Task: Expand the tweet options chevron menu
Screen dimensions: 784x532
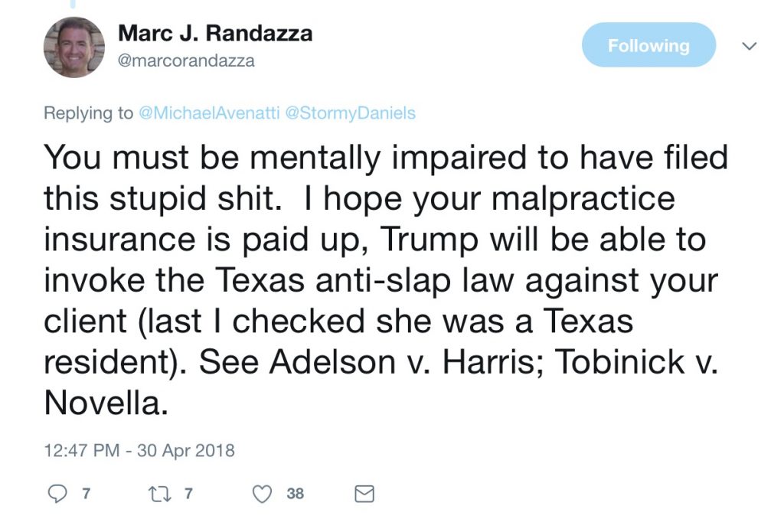Action: tap(749, 46)
